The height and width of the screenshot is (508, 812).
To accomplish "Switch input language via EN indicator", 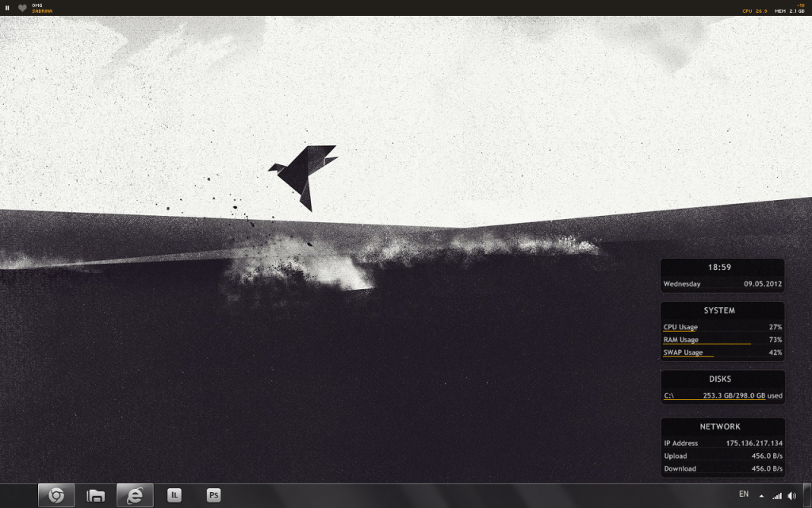I will [744, 494].
